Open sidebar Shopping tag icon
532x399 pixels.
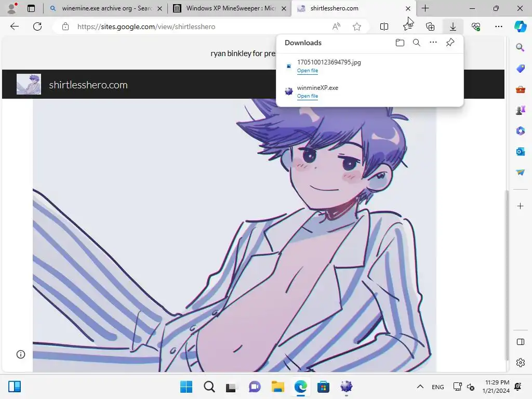click(520, 68)
